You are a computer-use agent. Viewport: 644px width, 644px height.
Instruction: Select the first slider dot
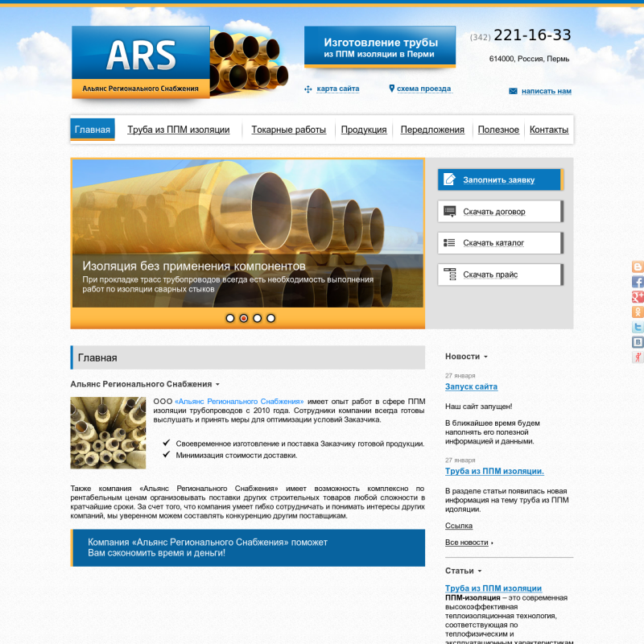coord(230,318)
